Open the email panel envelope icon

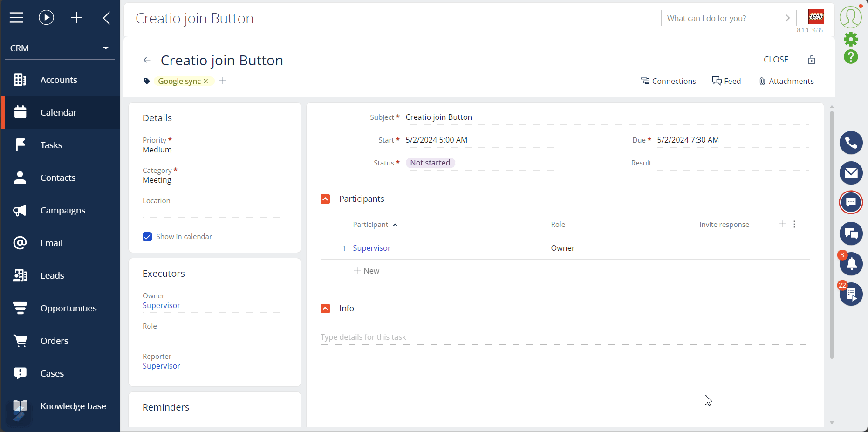(851, 173)
